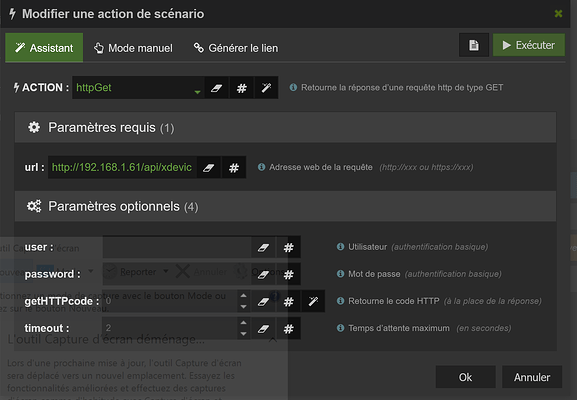Viewport: 577px width, 400px height.
Task: Decrease timeout value with down arrow
Action: (x=243, y=334)
